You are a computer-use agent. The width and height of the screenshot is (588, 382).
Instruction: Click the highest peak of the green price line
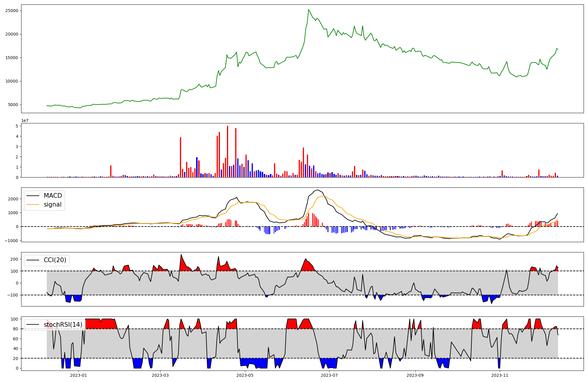pos(308,9)
